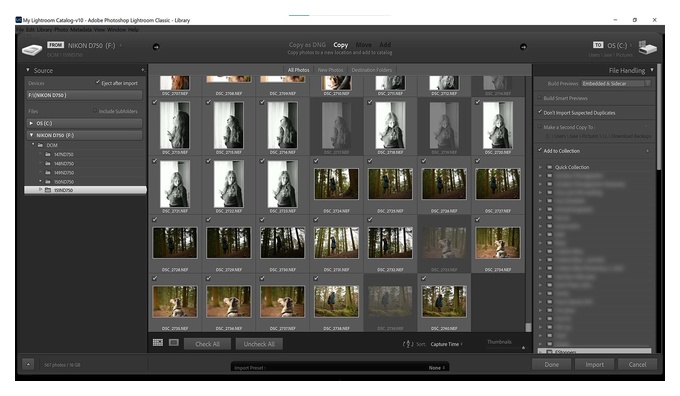Click the 150ND750 folder icon

pos(48,182)
